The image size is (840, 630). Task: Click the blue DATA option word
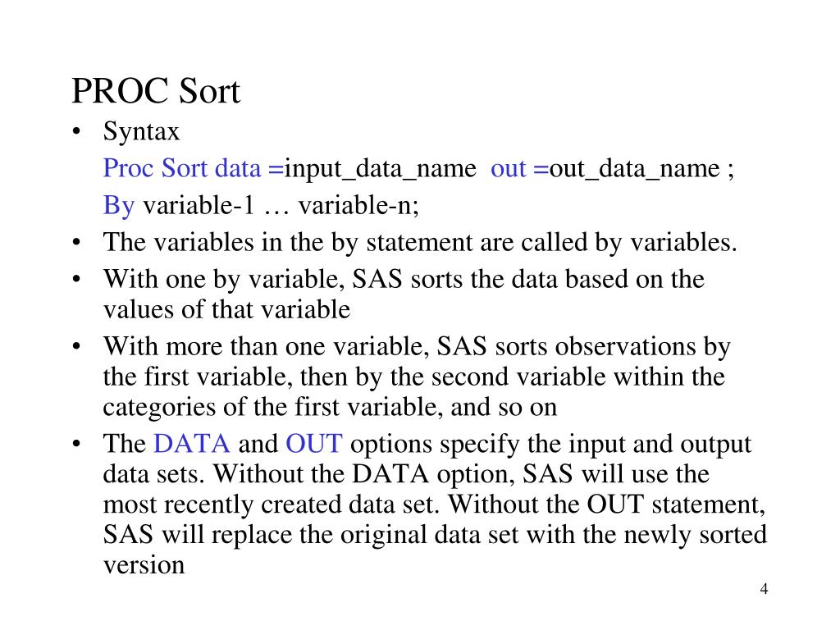[192, 444]
